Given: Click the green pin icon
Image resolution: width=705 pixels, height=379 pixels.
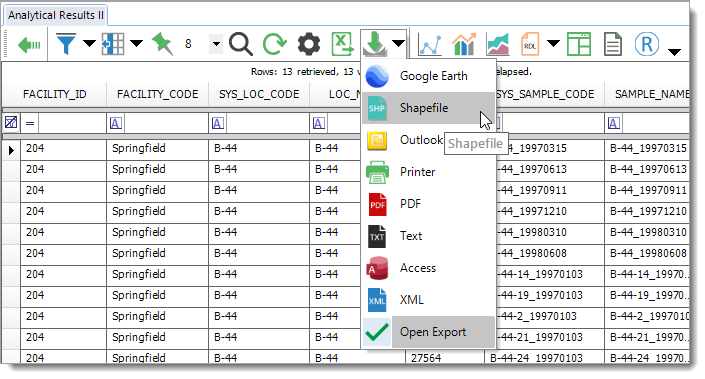Looking at the screenshot, I should tap(162, 44).
